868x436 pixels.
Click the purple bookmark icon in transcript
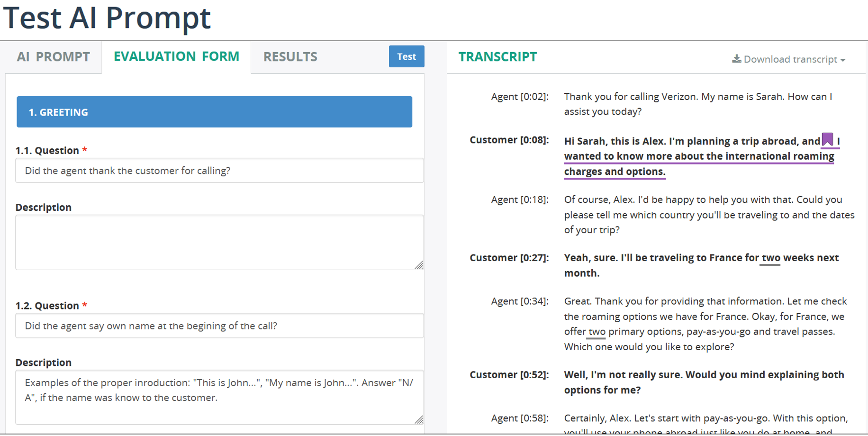[x=827, y=139]
